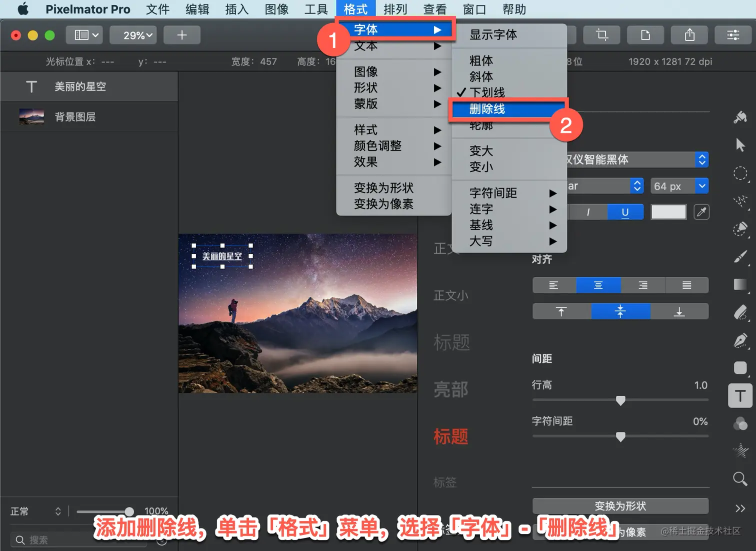Viewport: 756px width, 551px height.
Task: Open the sidebar layout dropdown
Action: [84, 35]
